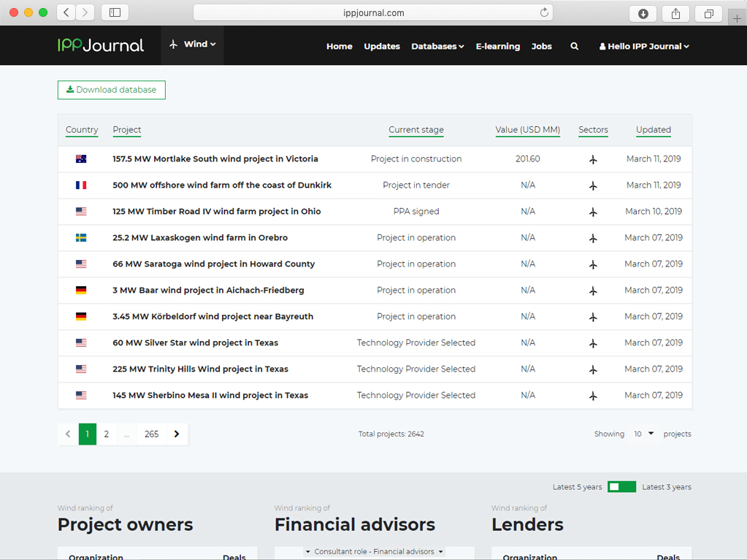Go to next page using right arrow

177,434
